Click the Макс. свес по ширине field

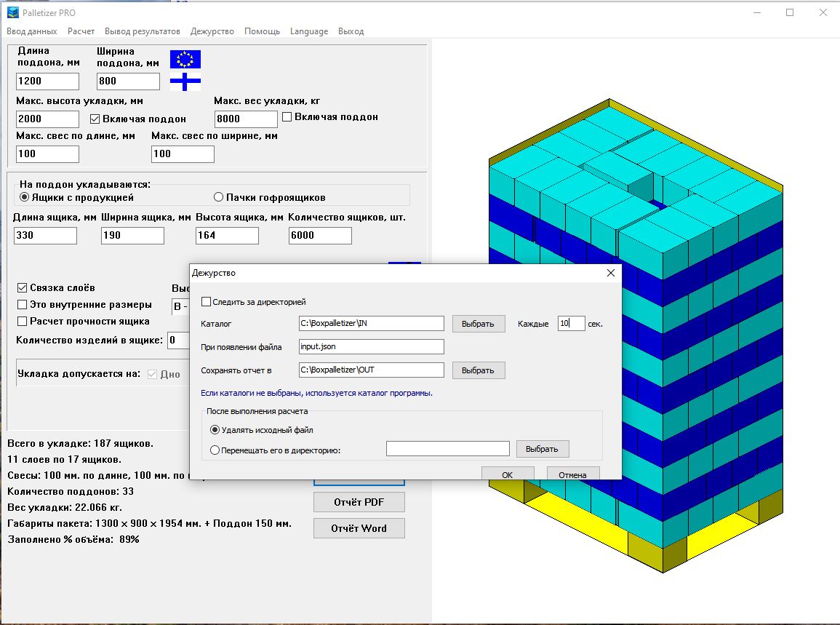(183, 154)
